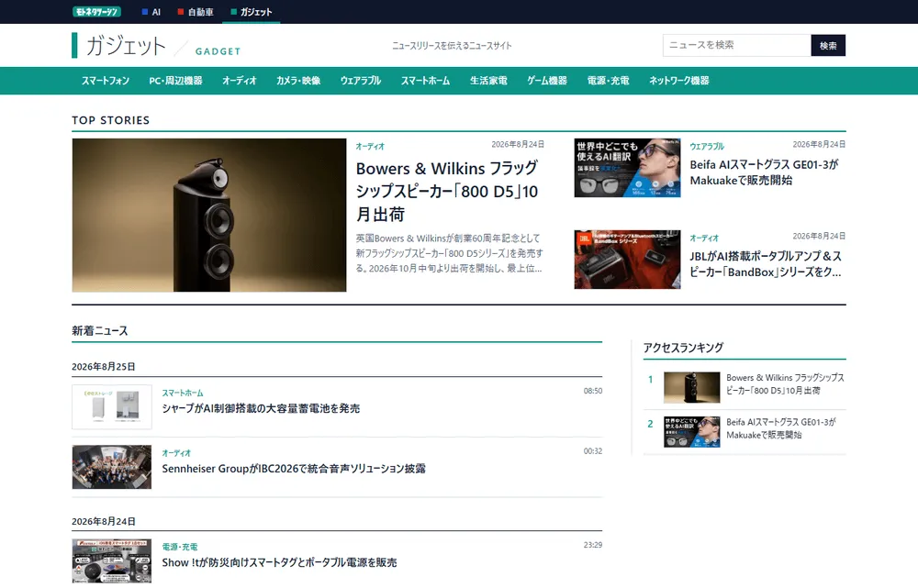Click the オーディオ tag on Sennheiser article
Screen dimensions: 918x588
point(176,453)
